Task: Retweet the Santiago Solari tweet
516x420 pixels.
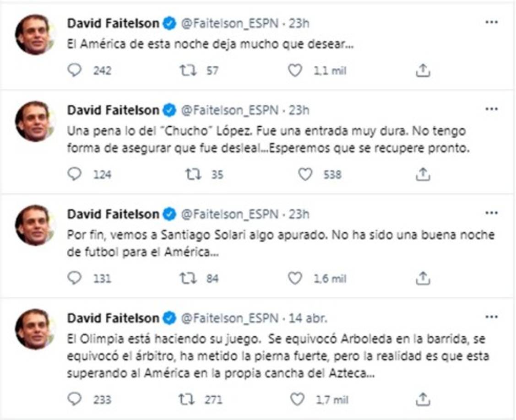Action: (188, 278)
